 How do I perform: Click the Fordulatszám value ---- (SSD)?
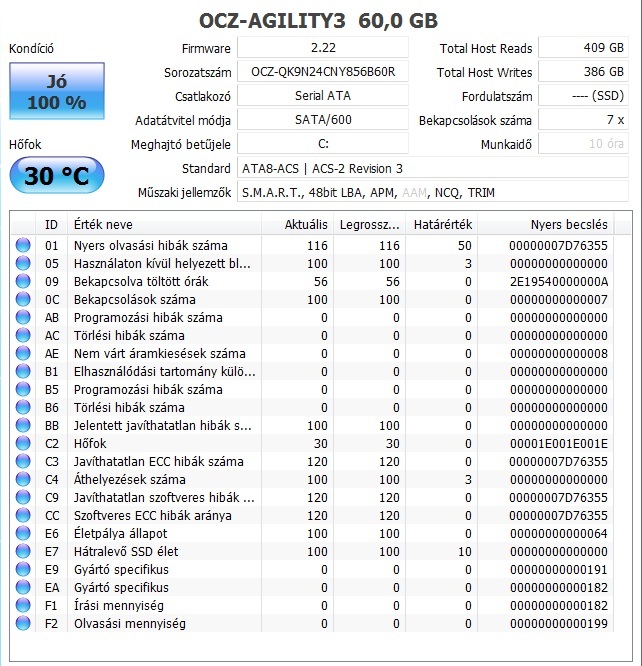pyautogui.click(x=583, y=96)
